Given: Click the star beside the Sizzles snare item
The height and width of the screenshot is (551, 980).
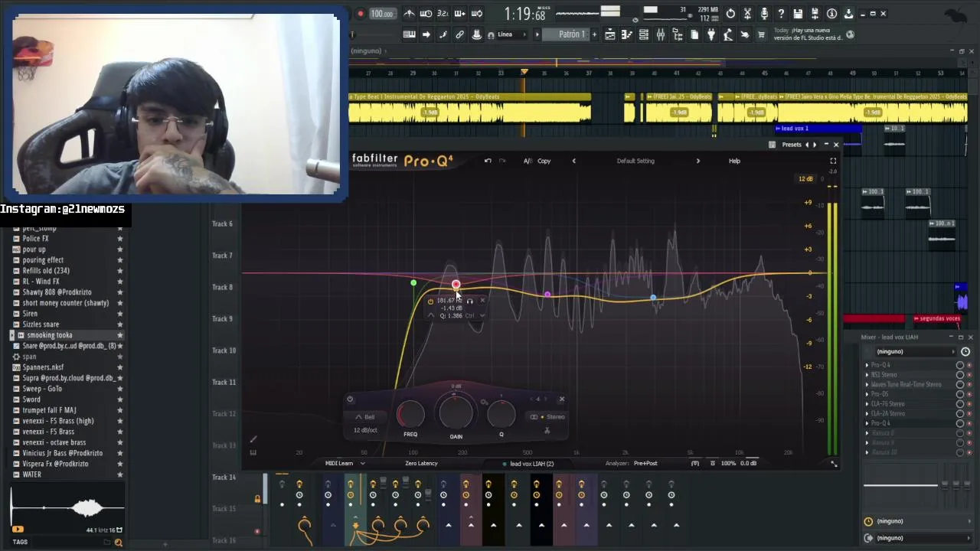Looking at the screenshot, I should [x=119, y=324].
